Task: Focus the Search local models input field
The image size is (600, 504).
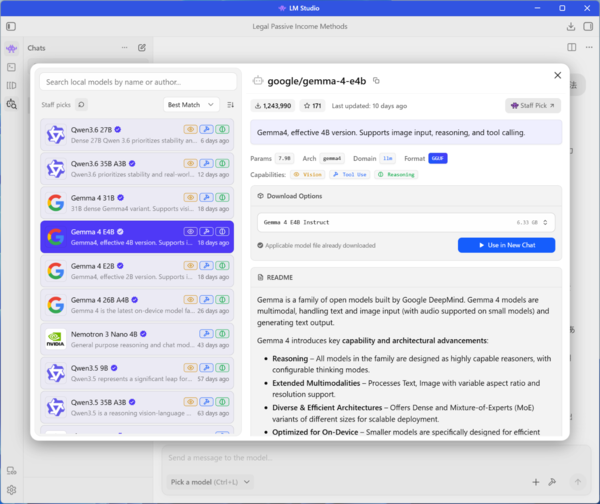Action: point(138,82)
